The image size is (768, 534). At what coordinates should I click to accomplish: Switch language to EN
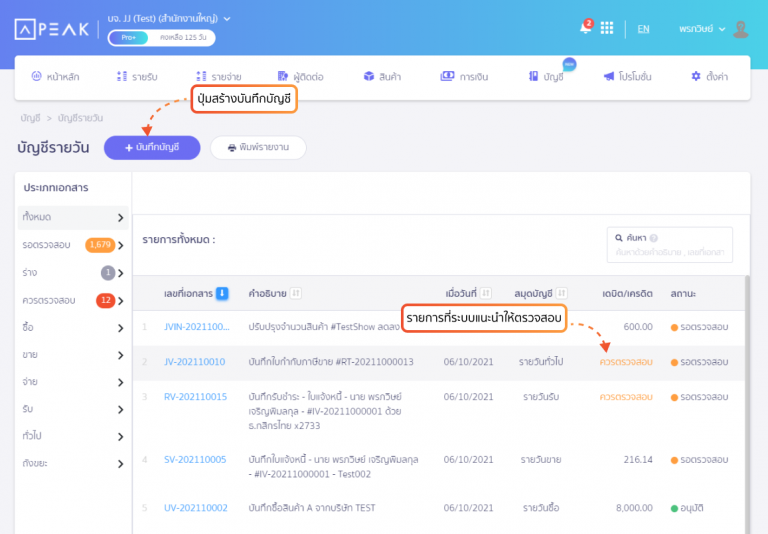643,28
